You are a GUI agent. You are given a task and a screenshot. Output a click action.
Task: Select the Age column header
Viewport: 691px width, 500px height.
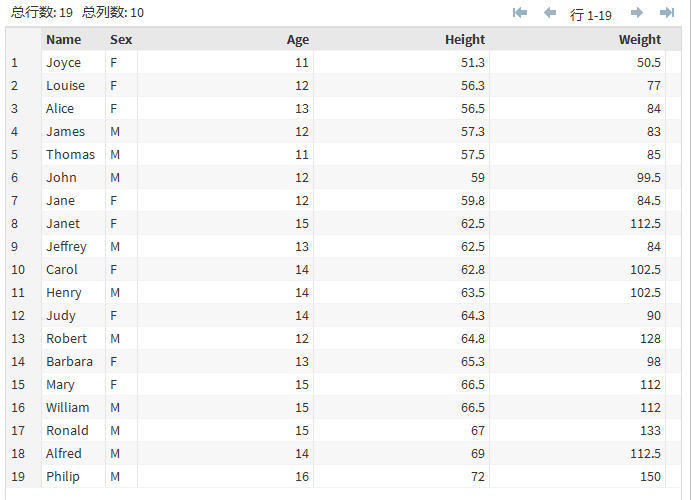click(297, 40)
